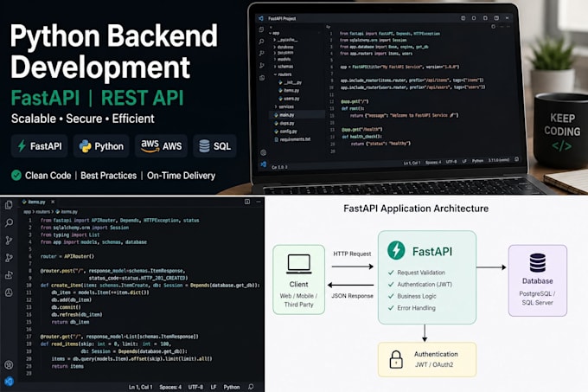Click items.py breadcrumb segment

67,211
